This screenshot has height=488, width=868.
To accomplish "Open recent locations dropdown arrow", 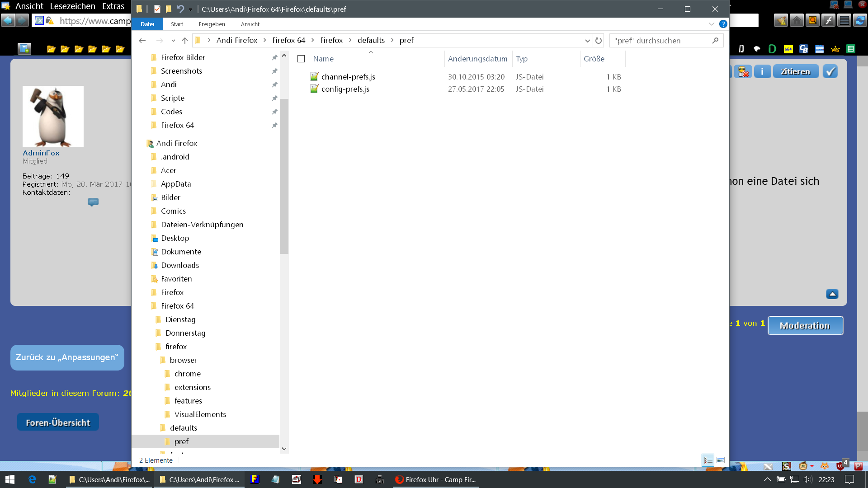I will pyautogui.click(x=173, y=41).
